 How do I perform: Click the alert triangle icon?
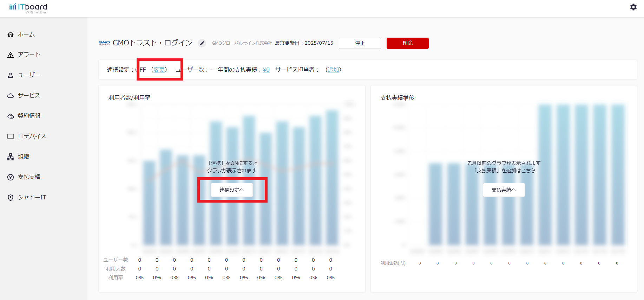11,55
